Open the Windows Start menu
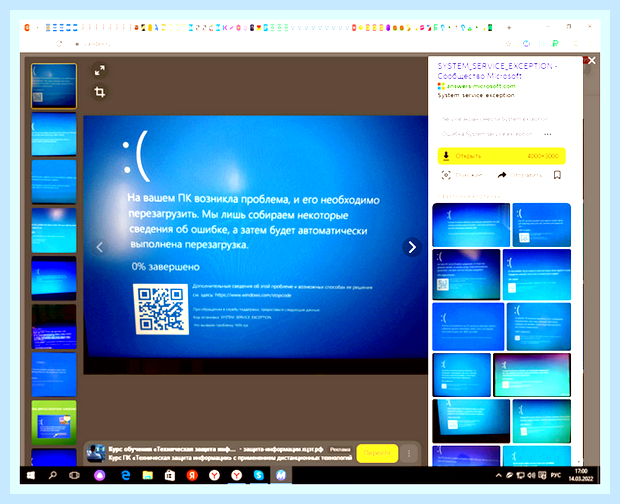The width and height of the screenshot is (620, 504). (x=30, y=475)
